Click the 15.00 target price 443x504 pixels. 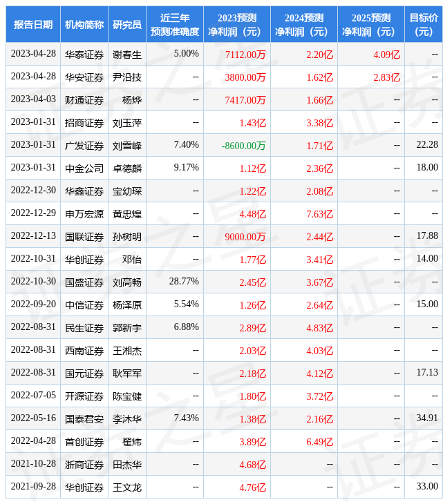[427, 304]
